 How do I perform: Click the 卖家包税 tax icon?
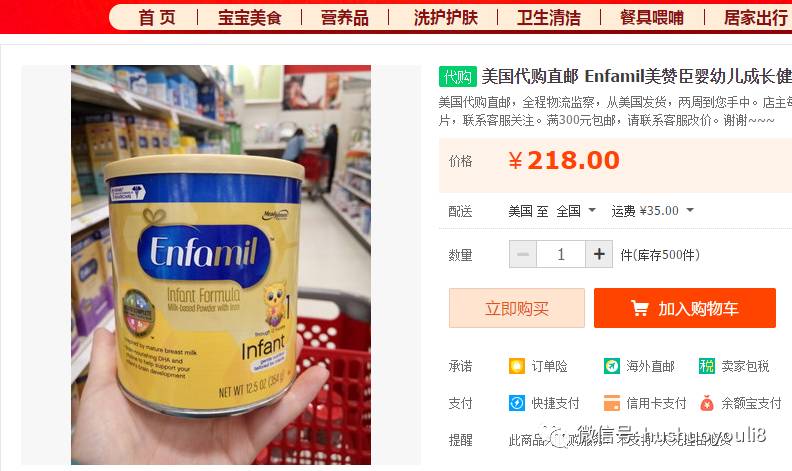[707, 366]
